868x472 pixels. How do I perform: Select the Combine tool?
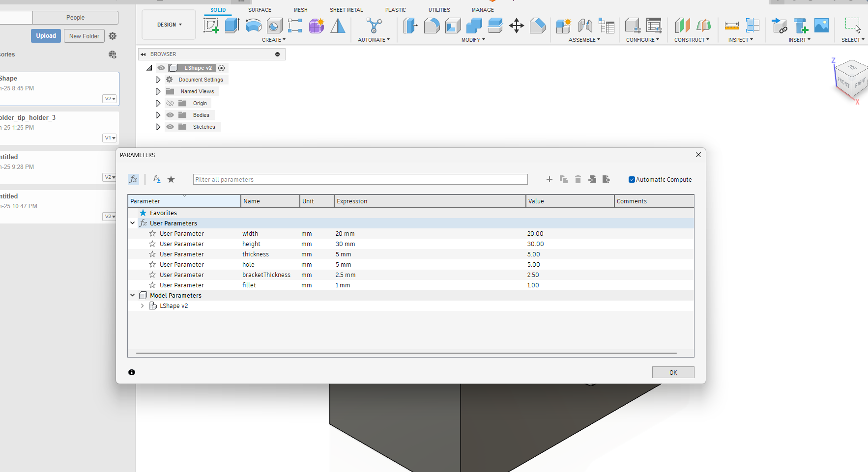pyautogui.click(x=474, y=25)
